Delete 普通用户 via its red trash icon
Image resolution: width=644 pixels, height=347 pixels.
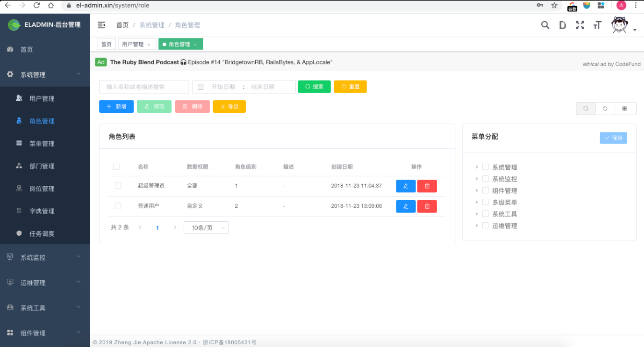pyautogui.click(x=427, y=206)
